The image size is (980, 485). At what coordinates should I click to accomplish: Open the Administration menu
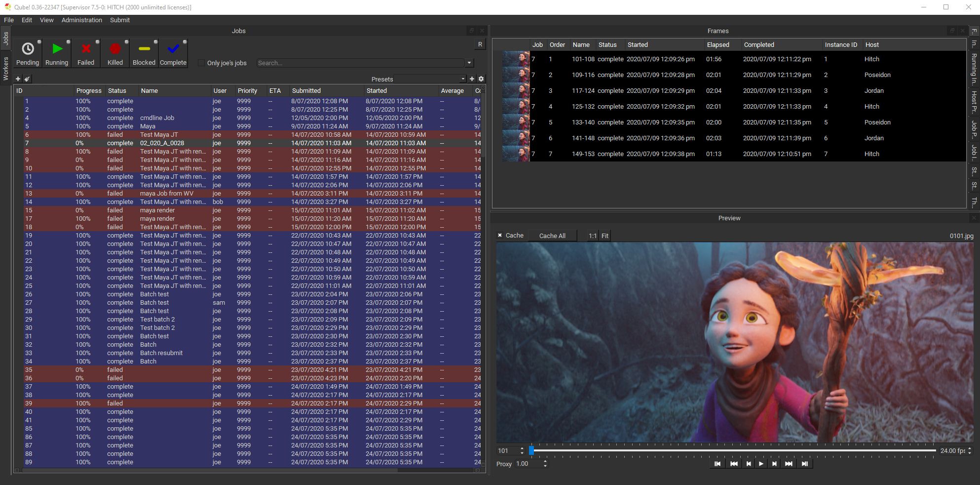click(81, 20)
